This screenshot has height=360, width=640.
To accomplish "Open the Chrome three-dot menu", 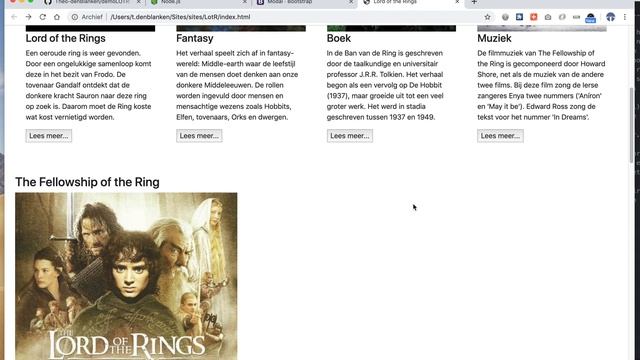I will point(624,17).
